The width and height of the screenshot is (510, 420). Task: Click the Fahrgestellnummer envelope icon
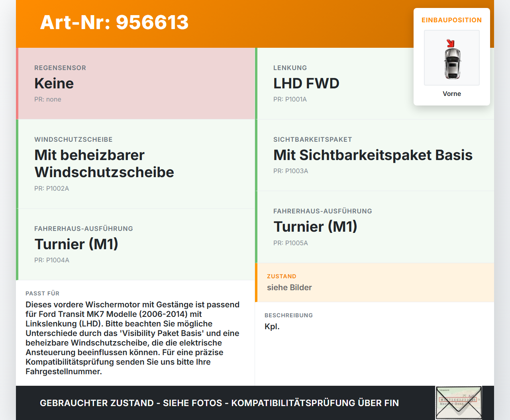click(459, 403)
